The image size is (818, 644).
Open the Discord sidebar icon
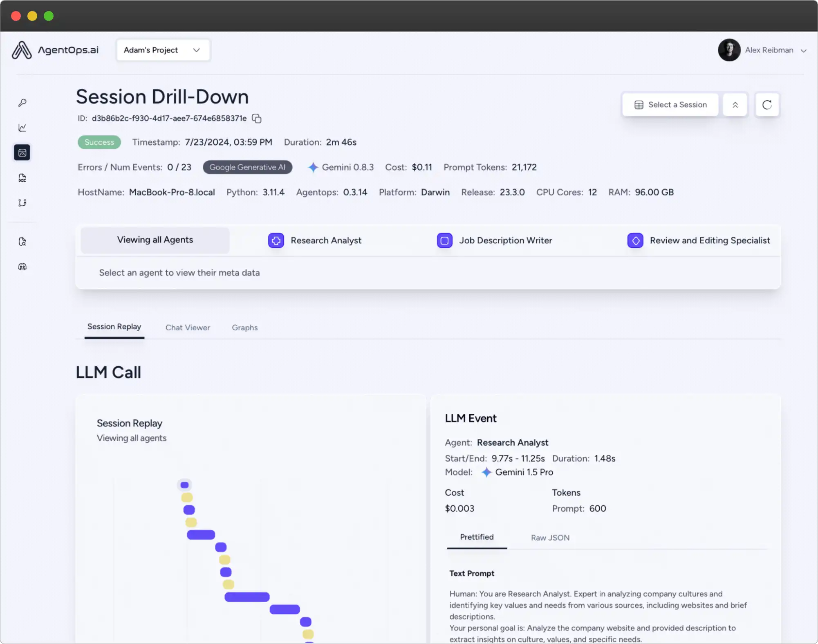pos(22,267)
